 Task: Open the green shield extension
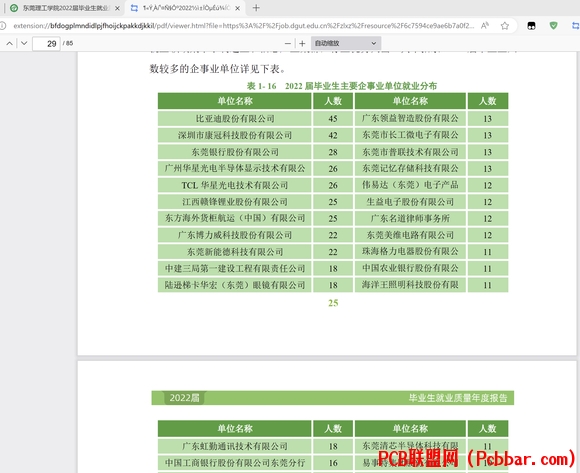[553, 26]
